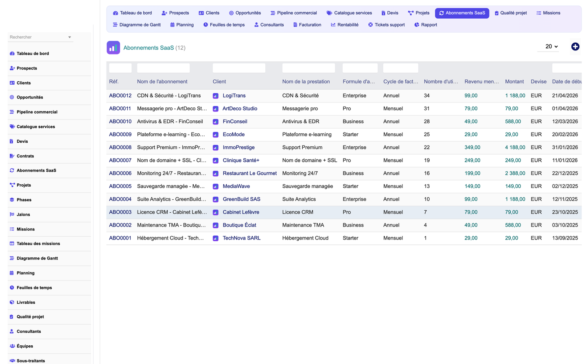Click the client icon beside EcoMode
Screen dimensions: 588x364
coord(216,135)
